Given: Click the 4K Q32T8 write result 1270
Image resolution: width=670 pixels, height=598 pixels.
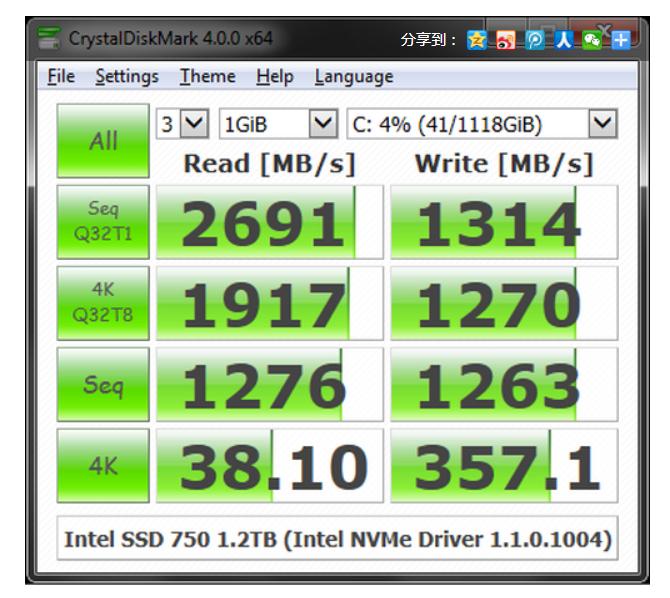Looking at the screenshot, I should tap(504, 303).
